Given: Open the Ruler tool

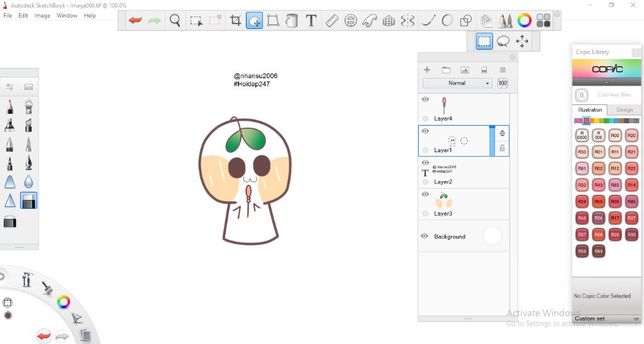Looking at the screenshot, I should 331,21.
